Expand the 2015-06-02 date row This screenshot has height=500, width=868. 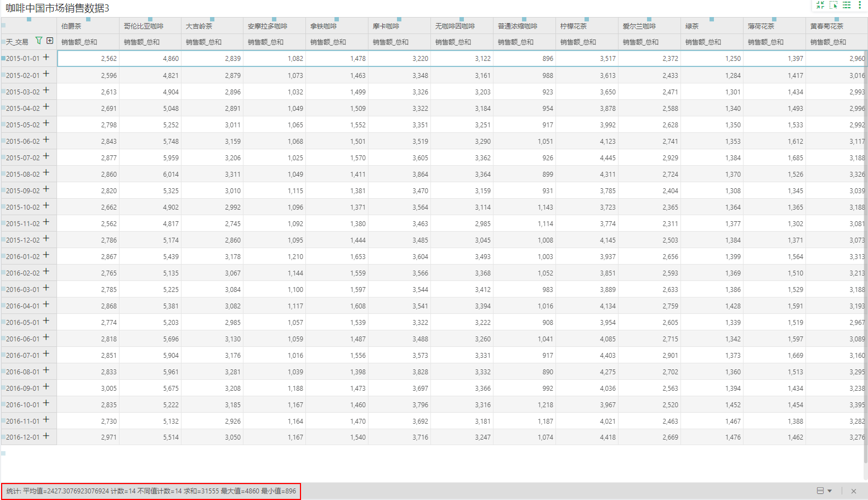point(46,140)
